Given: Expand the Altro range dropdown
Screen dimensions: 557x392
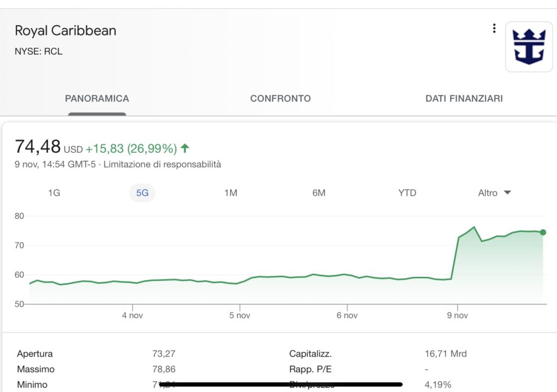Looking at the screenshot, I should [494, 193].
